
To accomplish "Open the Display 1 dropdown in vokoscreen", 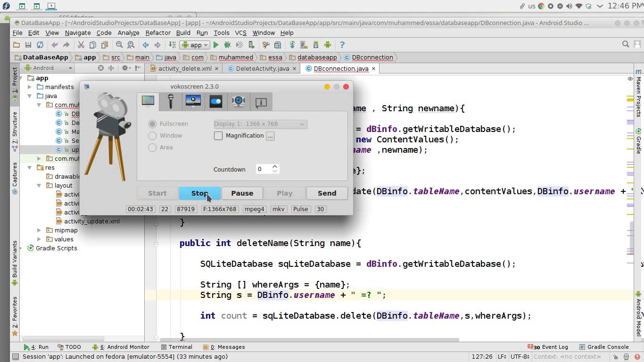I will coord(260,124).
